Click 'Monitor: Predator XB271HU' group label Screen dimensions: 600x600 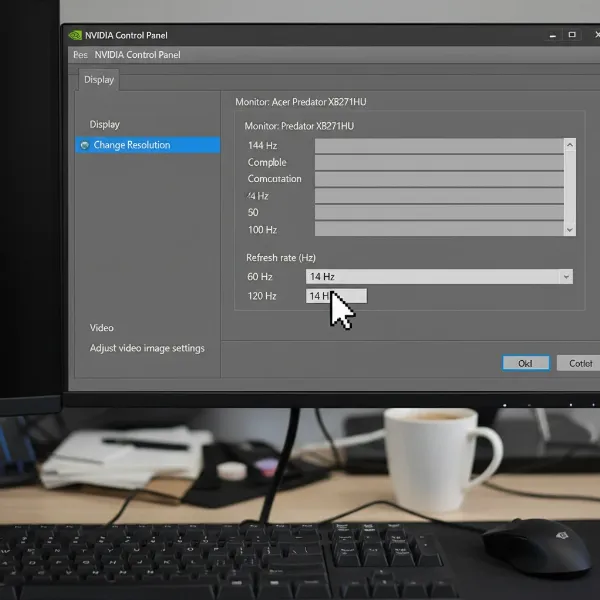pos(299,126)
